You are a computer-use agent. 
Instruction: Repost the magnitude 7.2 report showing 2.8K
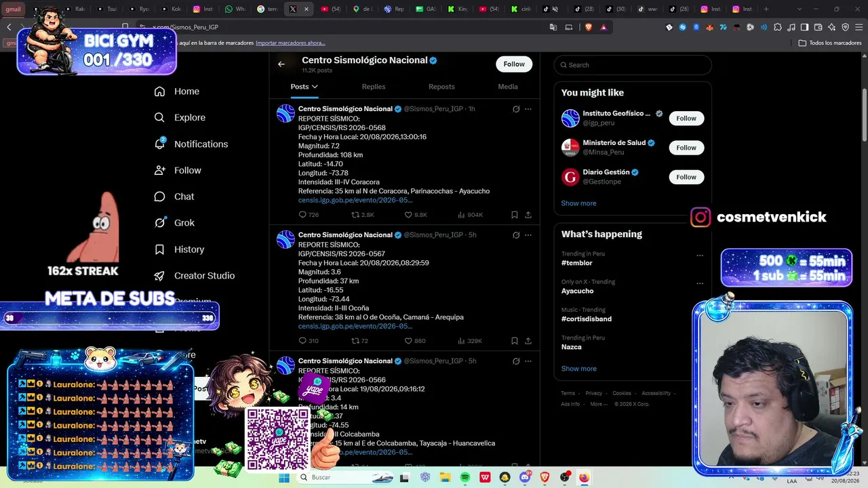tap(362, 215)
